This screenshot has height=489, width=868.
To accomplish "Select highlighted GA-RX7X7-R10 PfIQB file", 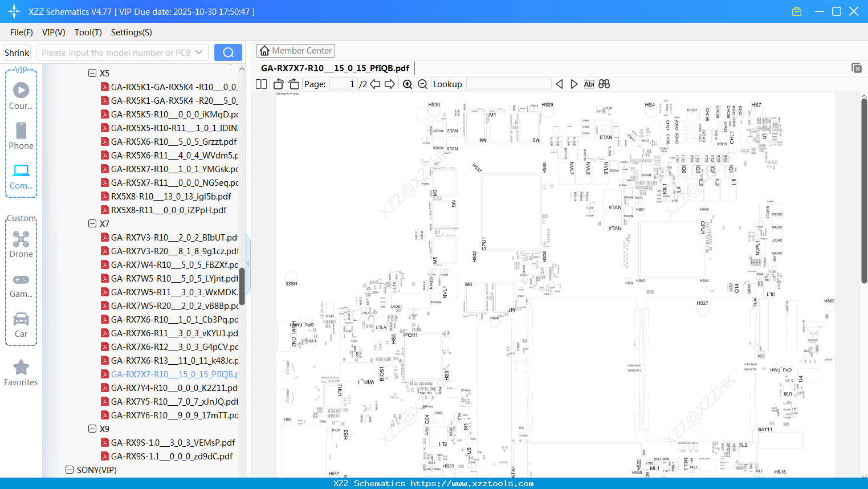I will pyautogui.click(x=170, y=374).
